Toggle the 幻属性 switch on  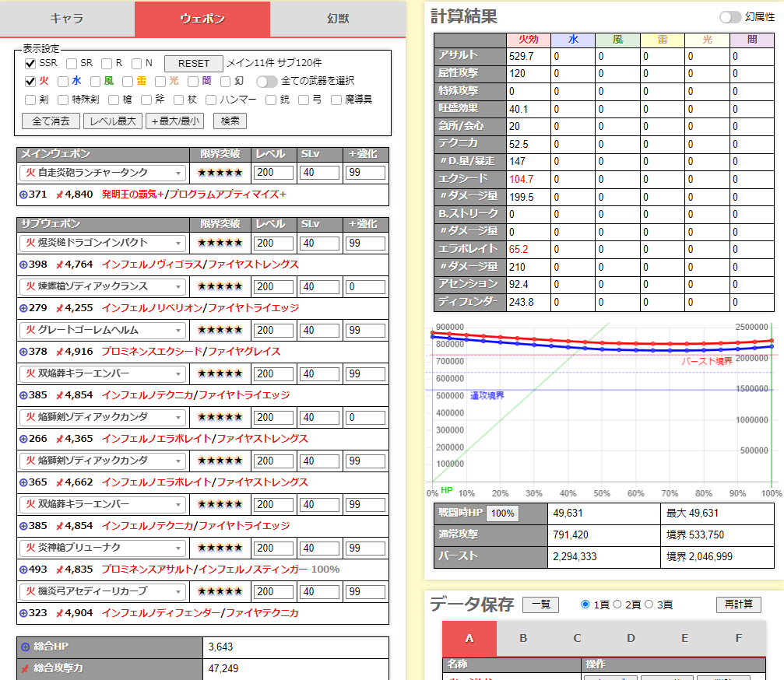tap(730, 17)
